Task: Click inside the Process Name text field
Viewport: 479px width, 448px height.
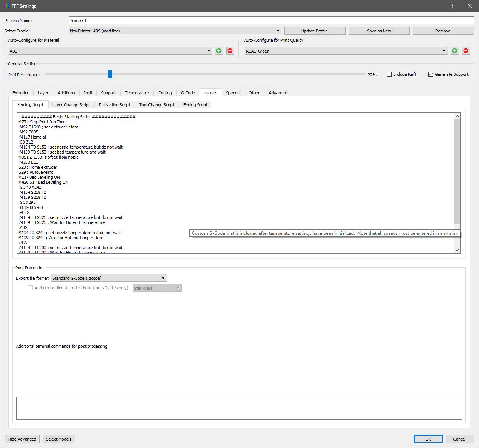Action: point(271,21)
